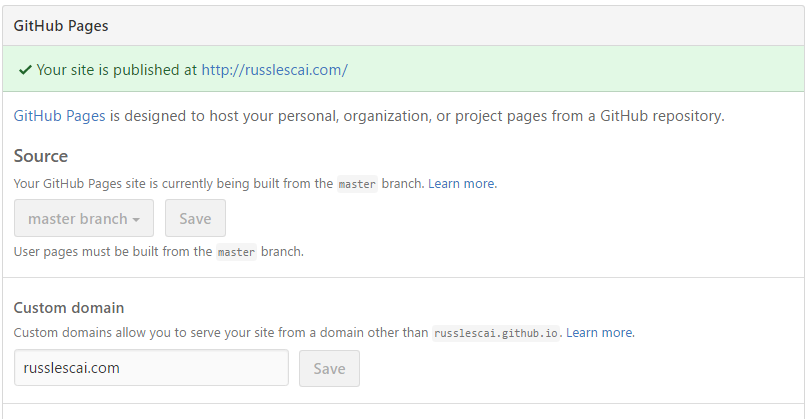
Task: Click the green checkmark success icon
Action: click(x=25, y=70)
